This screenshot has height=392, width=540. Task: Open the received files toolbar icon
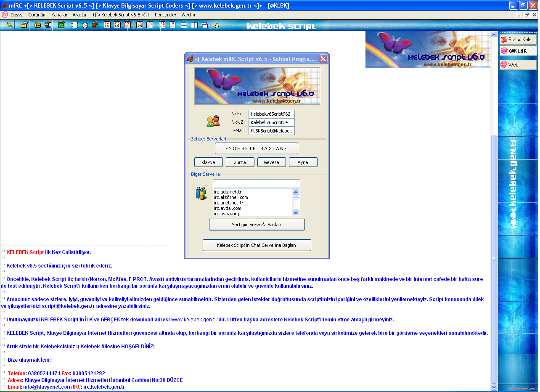(x=140, y=25)
